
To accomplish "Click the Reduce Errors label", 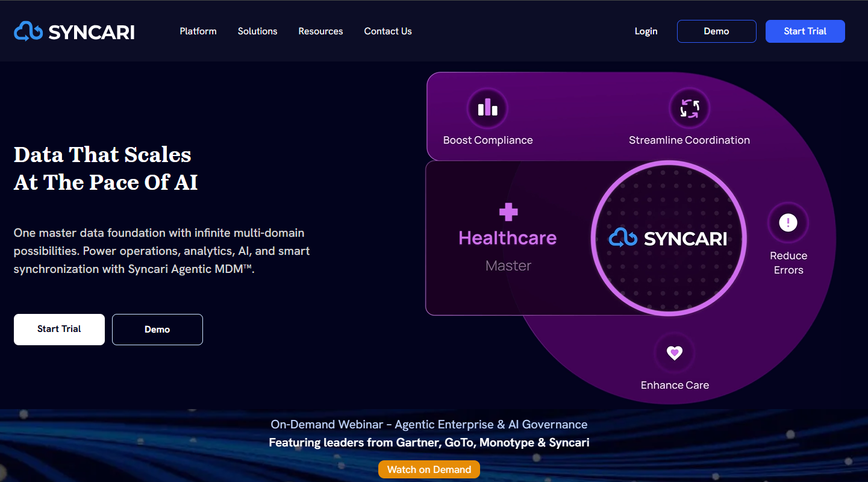I will 788,263.
